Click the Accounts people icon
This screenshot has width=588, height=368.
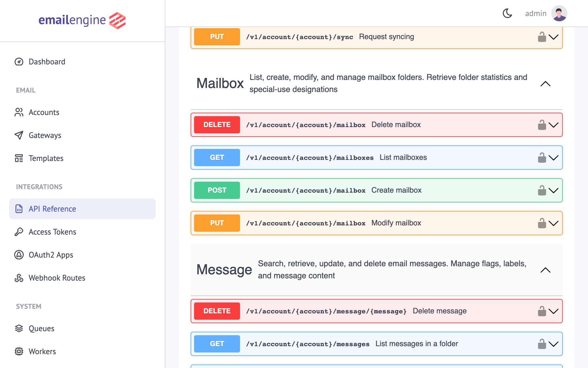(x=19, y=112)
